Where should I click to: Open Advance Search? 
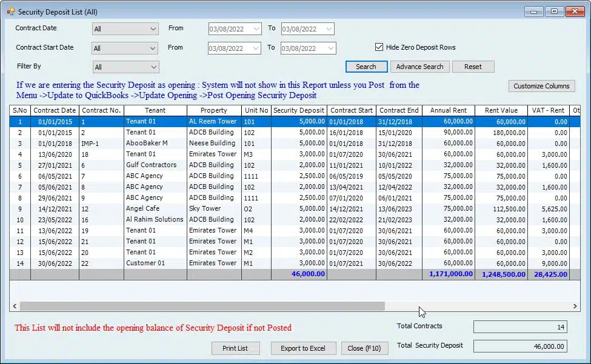pyautogui.click(x=419, y=67)
